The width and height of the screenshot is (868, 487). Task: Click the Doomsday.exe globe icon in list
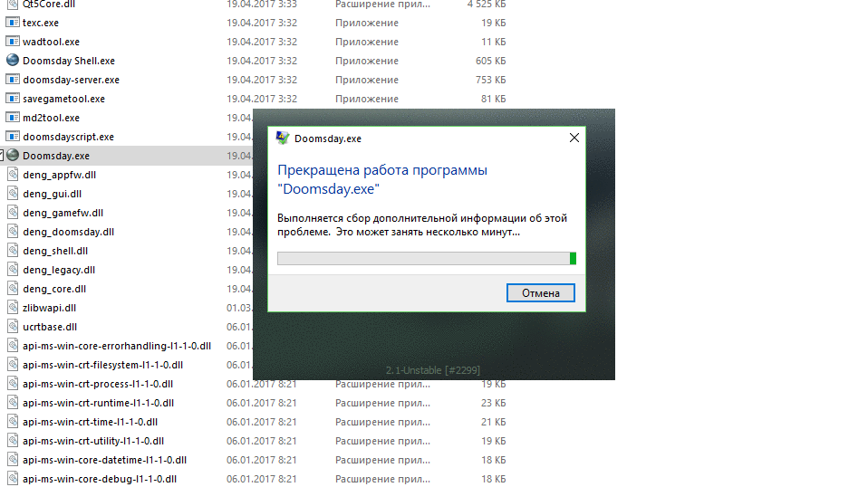13,156
